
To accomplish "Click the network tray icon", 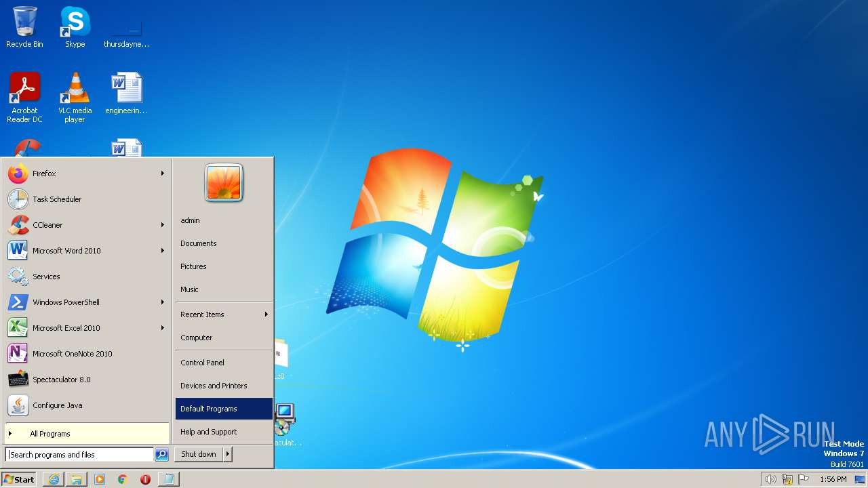I will point(787,479).
